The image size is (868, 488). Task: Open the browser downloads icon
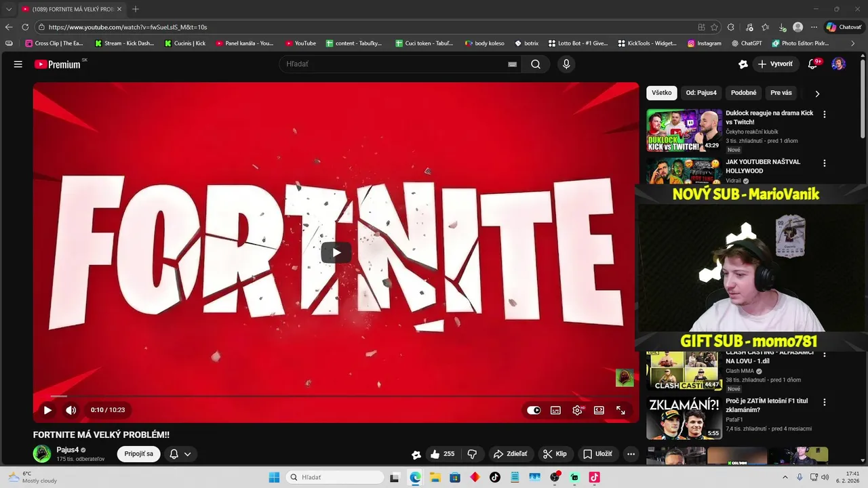782,27
